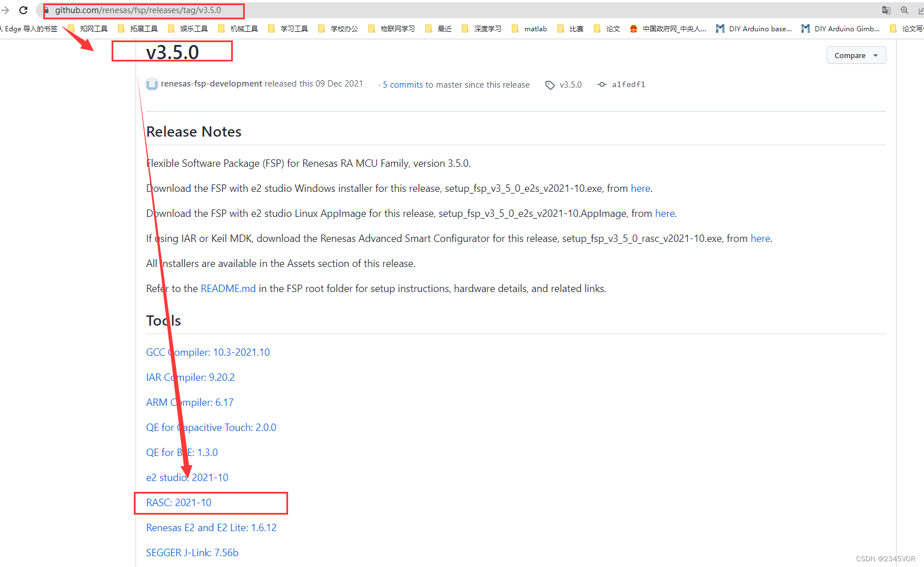
Task: Open the 深度学习 bookmark folder
Action: tap(482, 29)
